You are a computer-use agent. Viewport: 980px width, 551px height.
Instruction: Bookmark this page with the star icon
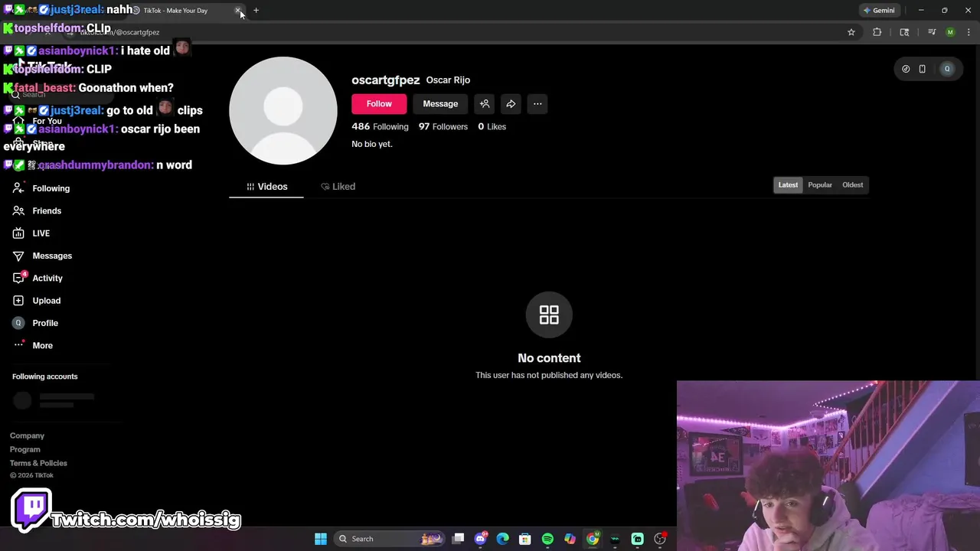point(851,32)
